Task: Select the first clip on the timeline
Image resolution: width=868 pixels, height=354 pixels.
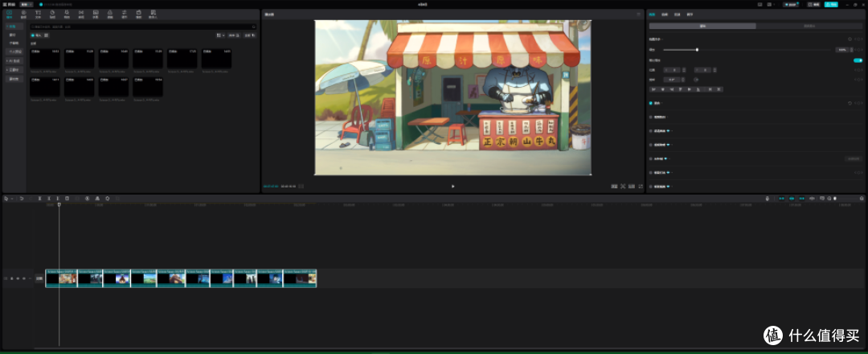Action: 61,278
